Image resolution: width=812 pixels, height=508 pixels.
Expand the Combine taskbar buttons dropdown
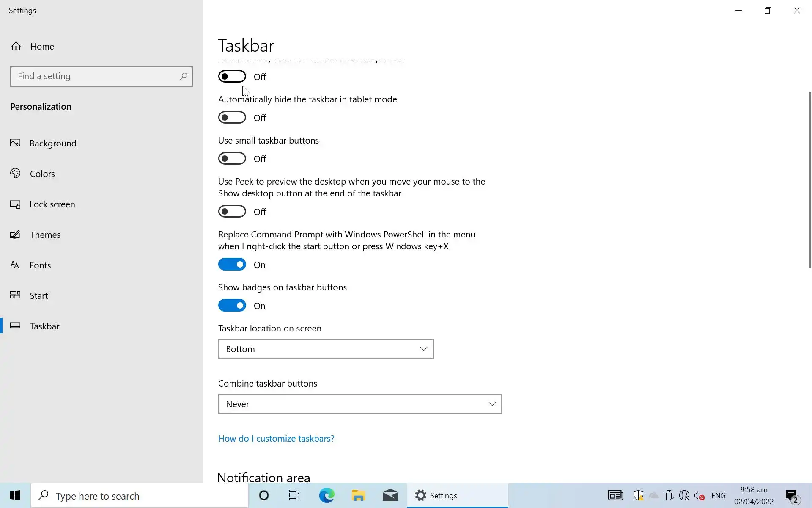(360, 404)
